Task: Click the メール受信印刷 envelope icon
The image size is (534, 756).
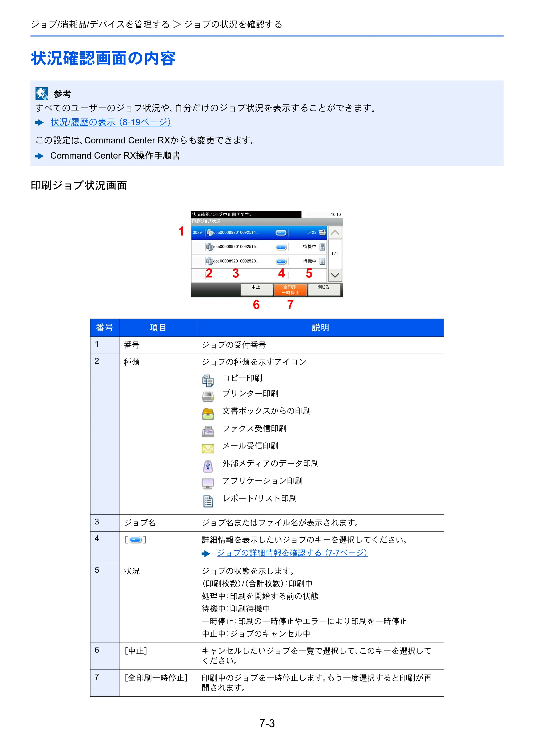Action: (x=208, y=448)
